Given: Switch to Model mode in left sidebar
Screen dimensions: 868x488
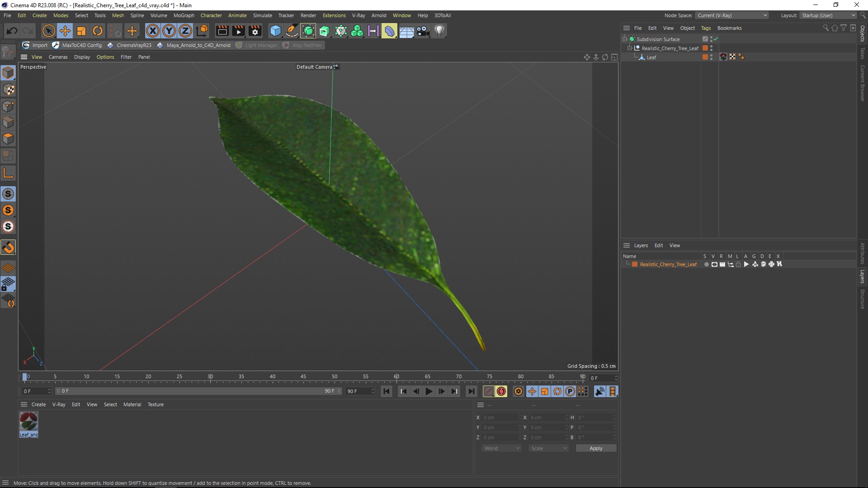Looking at the screenshot, I should click(8, 72).
